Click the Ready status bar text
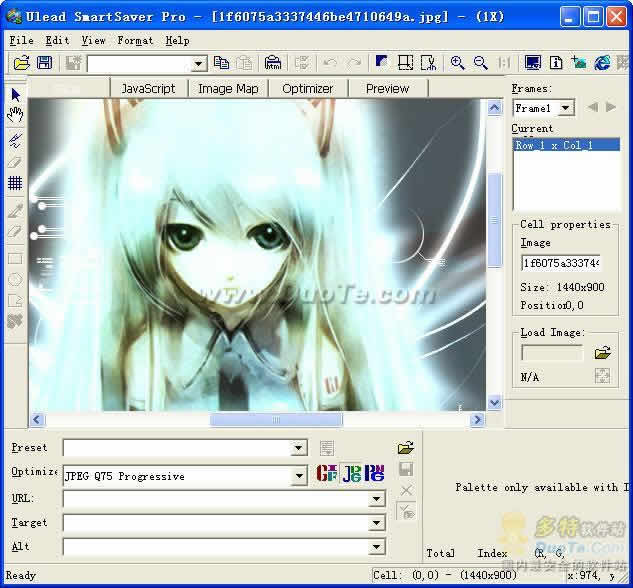This screenshot has height=588, width=633. point(21,575)
